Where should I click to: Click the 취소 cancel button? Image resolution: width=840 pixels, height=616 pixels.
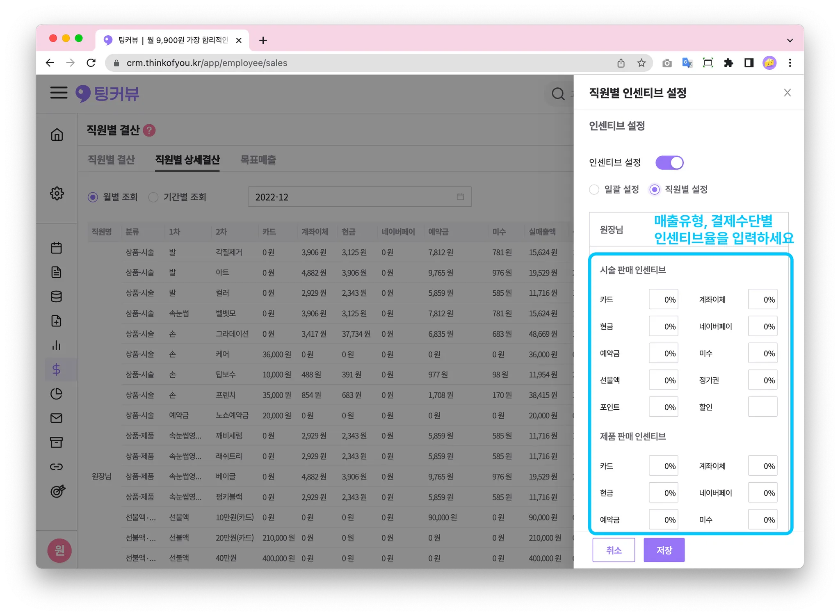(x=613, y=550)
